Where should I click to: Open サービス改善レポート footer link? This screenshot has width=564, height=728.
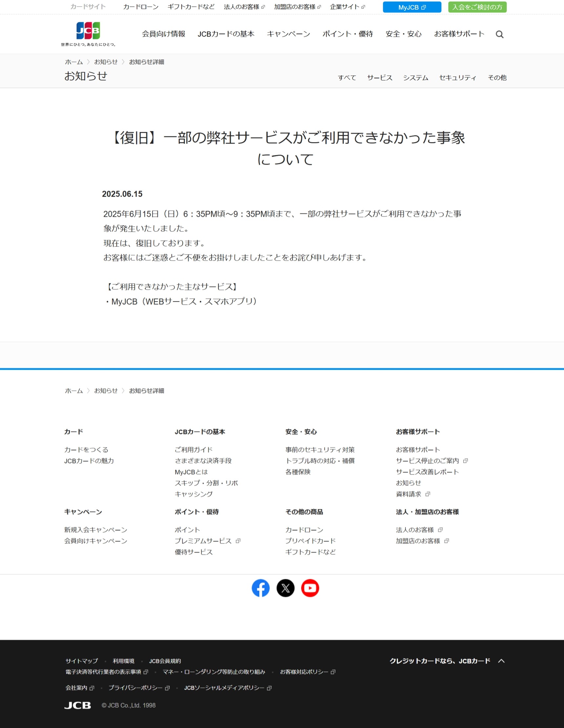click(x=428, y=472)
